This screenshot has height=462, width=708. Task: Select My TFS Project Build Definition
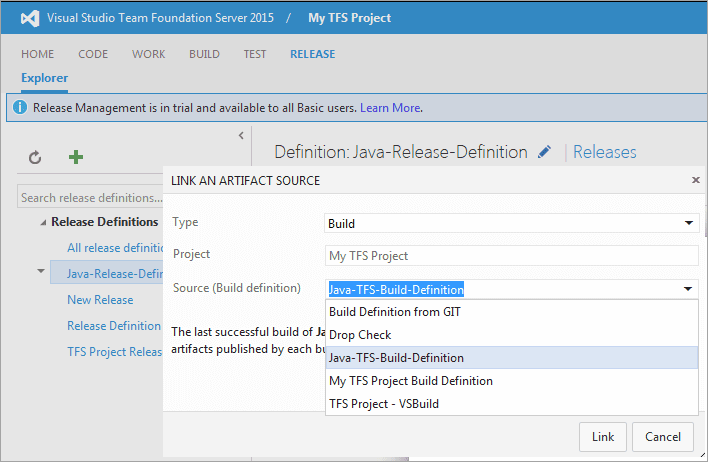410,381
